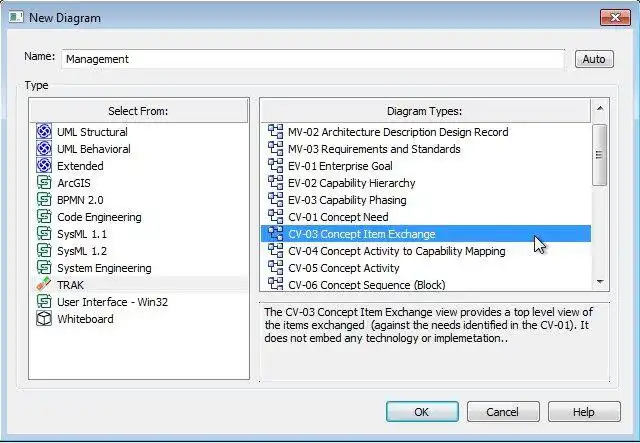
Task: Click the ArcGIS category icon
Action: point(43,183)
